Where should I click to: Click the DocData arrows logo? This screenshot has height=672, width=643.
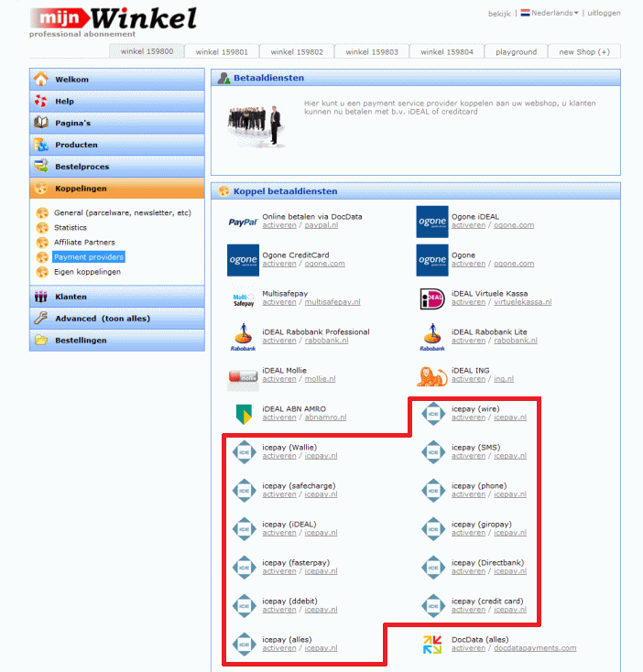click(x=432, y=645)
